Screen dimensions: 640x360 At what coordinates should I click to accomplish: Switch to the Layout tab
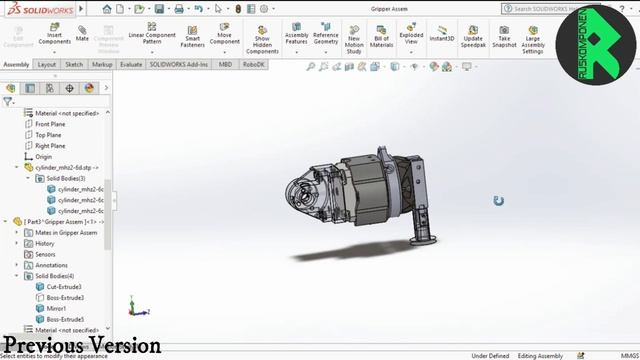click(47, 64)
